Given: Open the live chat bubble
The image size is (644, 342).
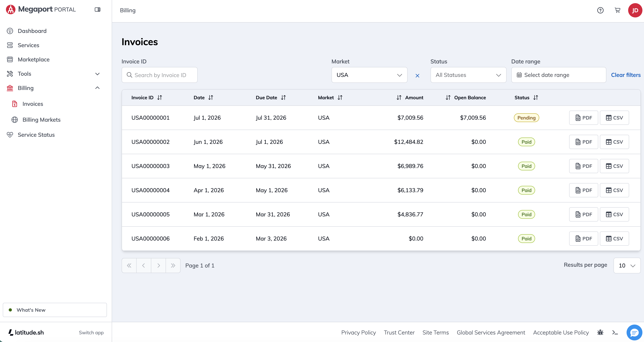Looking at the screenshot, I should tap(634, 332).
